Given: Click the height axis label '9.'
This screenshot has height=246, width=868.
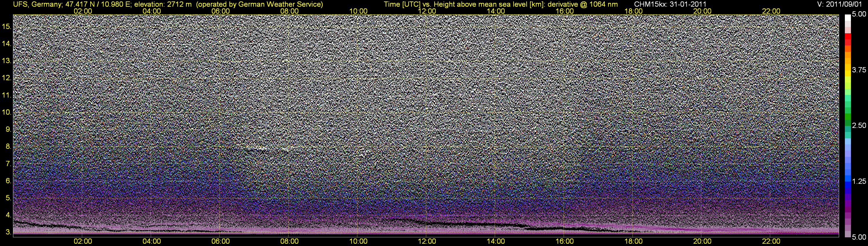Looking at the screenshot, I should (8, 130).
